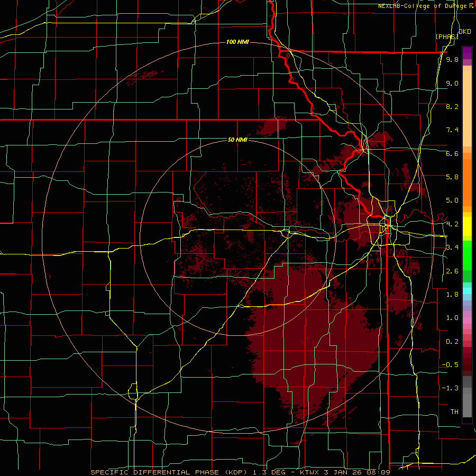Click the 8.2 value on color scale
Viewport: 476px width, 476px height.
click(452, 106)
